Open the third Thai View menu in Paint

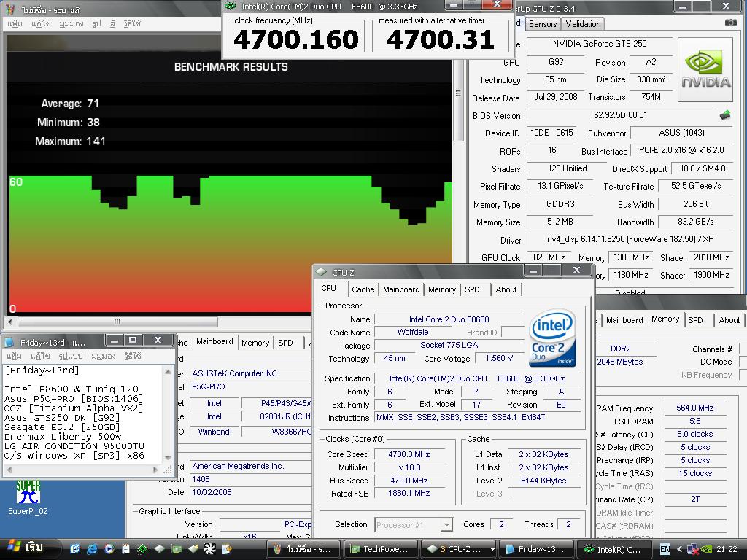tap(71, 23)
